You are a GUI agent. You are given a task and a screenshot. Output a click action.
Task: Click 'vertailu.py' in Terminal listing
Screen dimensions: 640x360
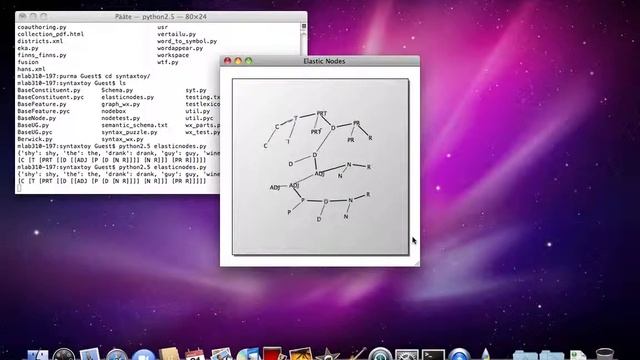177,34
